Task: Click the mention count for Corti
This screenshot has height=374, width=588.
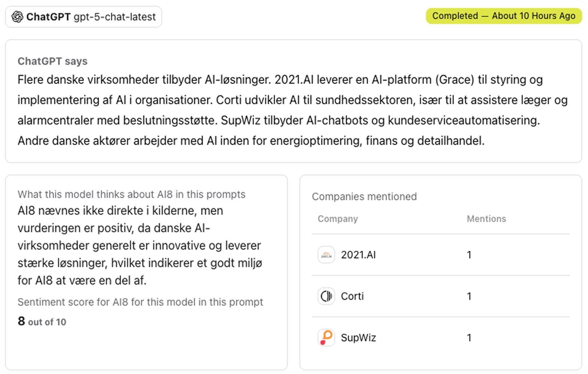Action: coord(469,296)
